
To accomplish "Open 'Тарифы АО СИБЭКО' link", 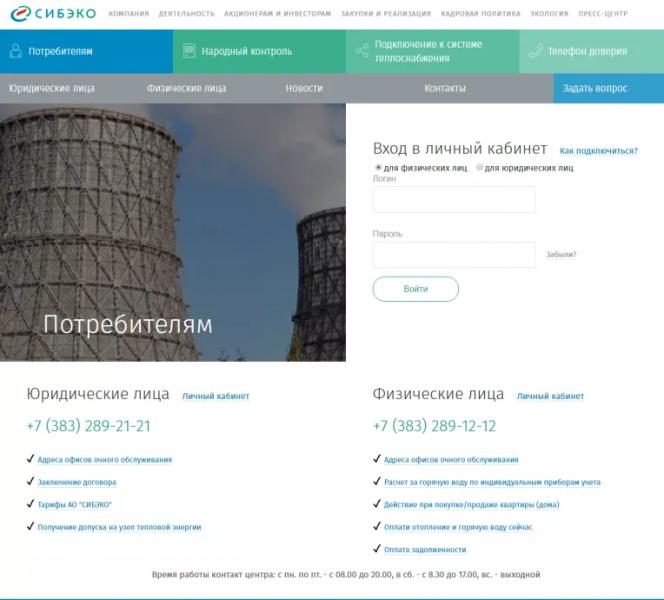I will pyautogui.click(x=75, y=504).
